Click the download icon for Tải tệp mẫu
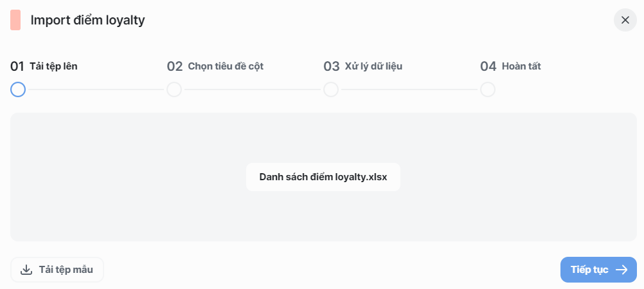This screenshot has height=289, width=644. point(26,270)
